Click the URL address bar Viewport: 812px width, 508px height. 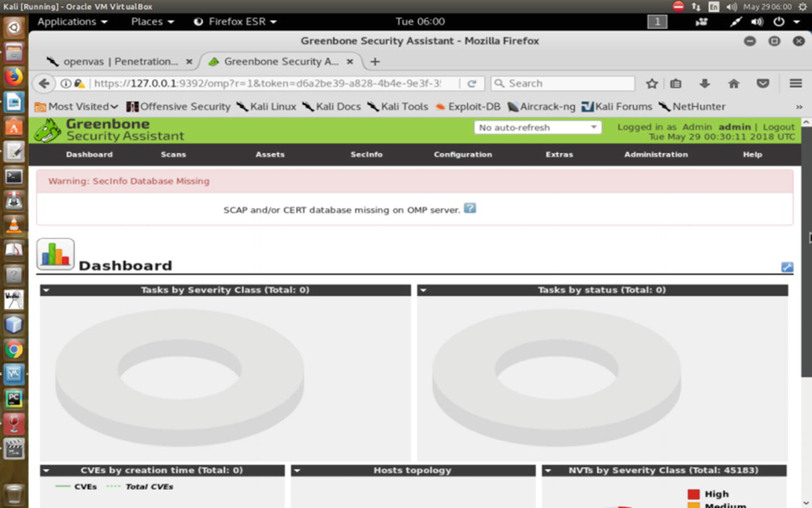pos(268,84)
